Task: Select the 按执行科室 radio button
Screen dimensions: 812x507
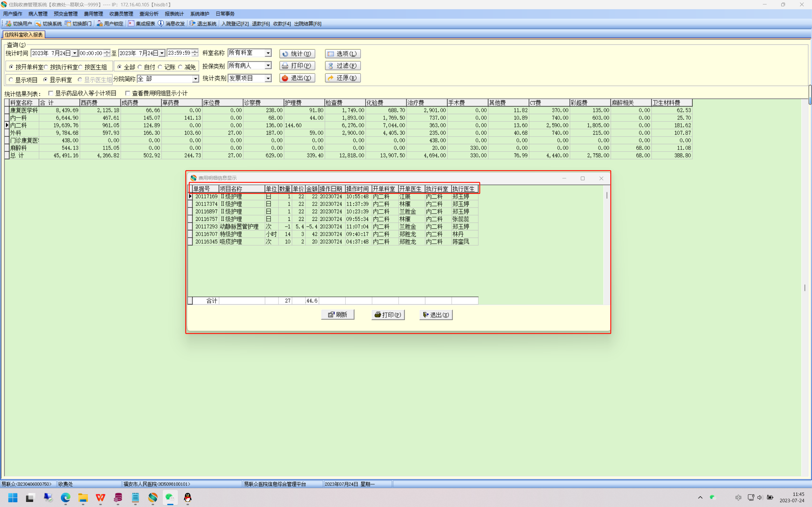Action: 46,67
